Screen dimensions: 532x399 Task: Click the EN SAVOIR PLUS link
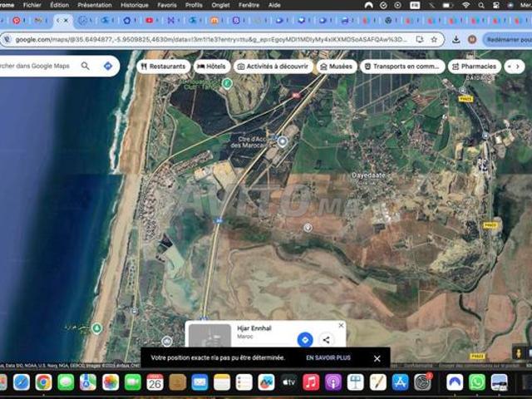328,357
